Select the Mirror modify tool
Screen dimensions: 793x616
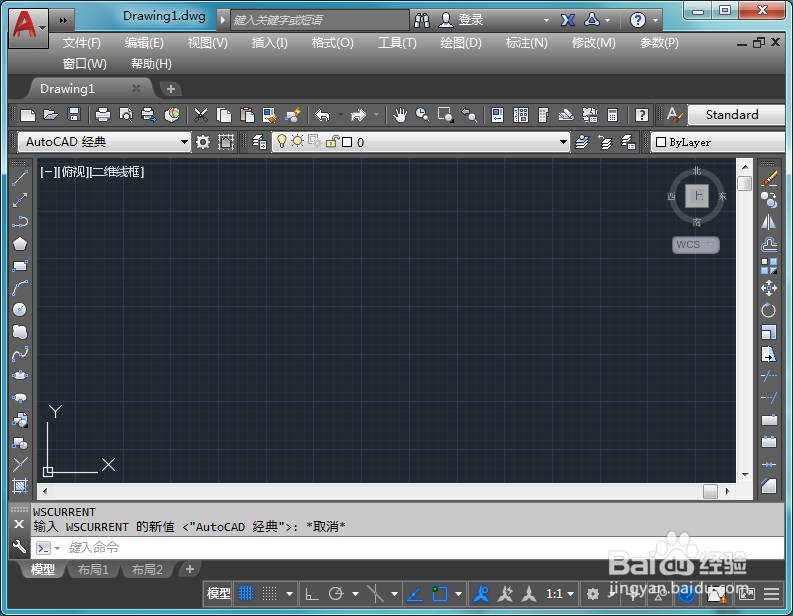[x=769, y=222]
